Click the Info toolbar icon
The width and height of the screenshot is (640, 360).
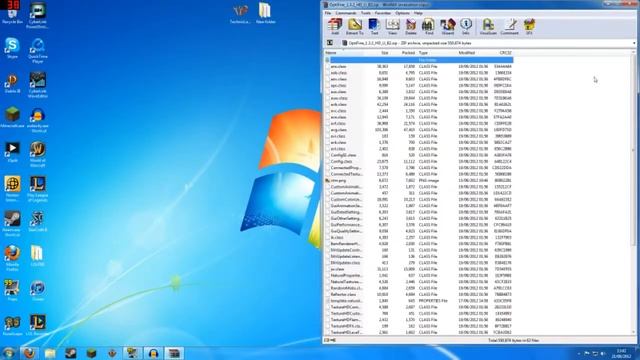466,27
